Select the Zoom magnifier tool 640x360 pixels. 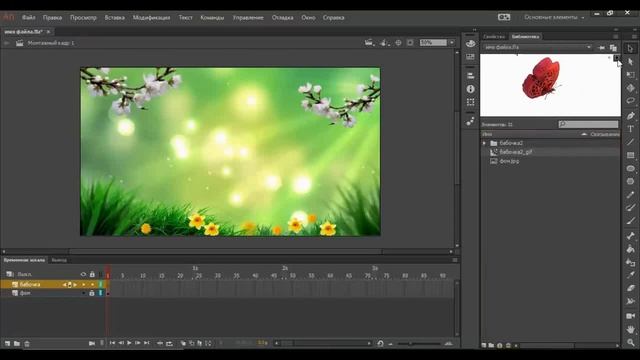tap(631, 342)
